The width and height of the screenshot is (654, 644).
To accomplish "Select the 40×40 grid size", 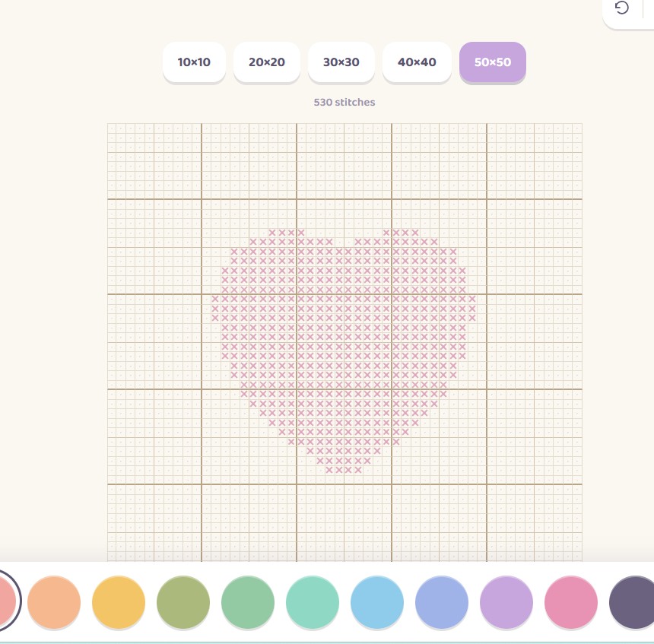I will point(417,62).
